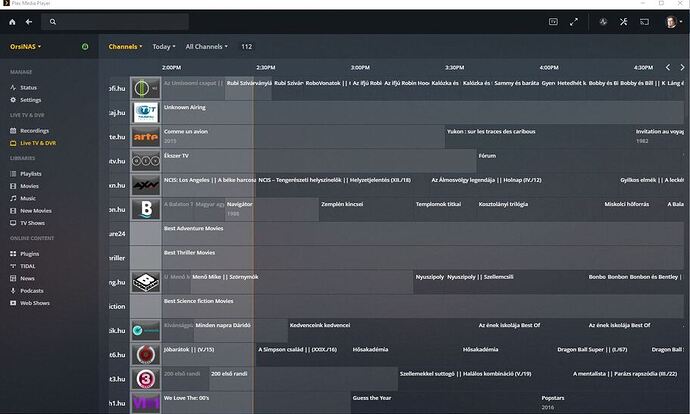Select the VH1 channel logo
The width and height of the screenshot is (690, 414).
(146, 403)
